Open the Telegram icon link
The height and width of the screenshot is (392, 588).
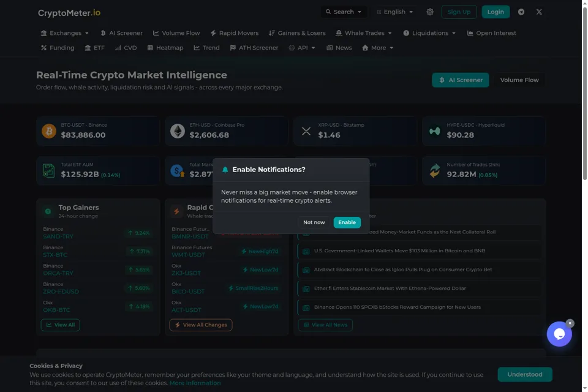click(x=521, y=12)
